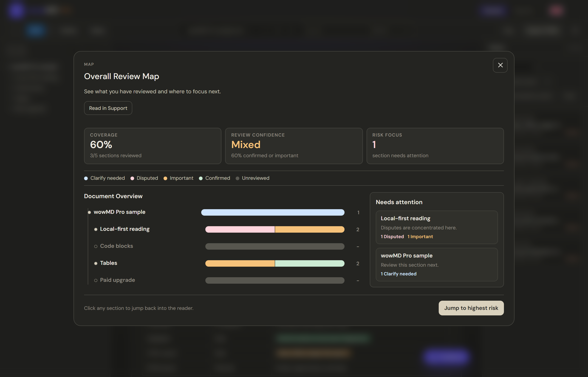Viewport: 588px width, 377px height.
Task: Open the wowMD Pro sample needs-attention card
Action: pyautogui.click(x=437, y=264)
